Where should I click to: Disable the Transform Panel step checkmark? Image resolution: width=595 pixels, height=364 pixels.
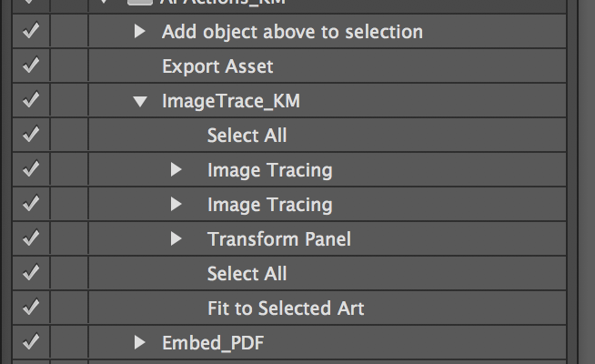click(31, 238)
